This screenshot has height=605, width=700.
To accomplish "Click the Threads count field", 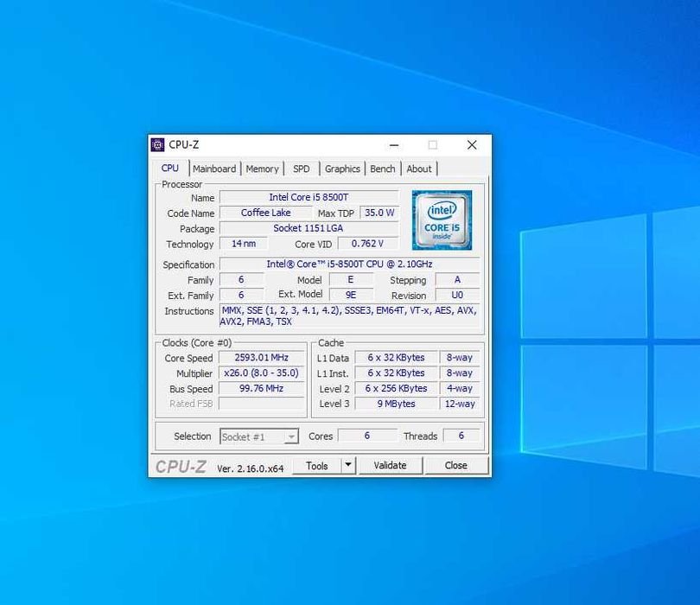I will tap(461, 436).
